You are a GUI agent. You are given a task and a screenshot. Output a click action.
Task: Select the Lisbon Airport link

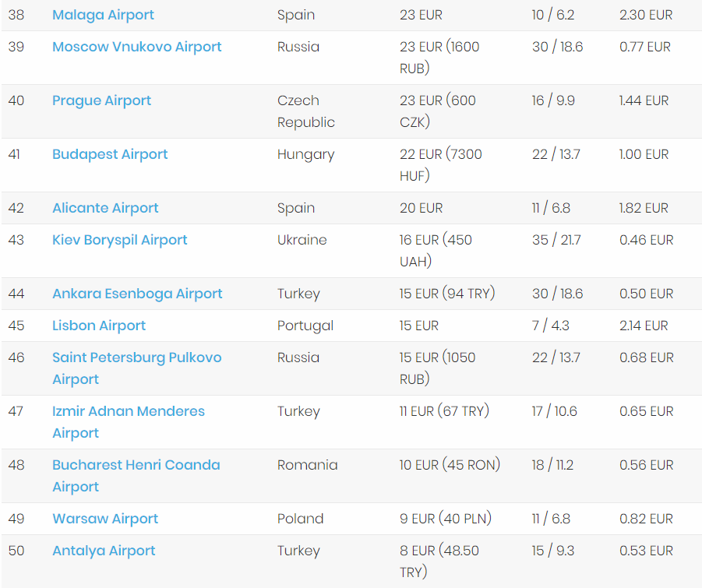click(99, 326)
